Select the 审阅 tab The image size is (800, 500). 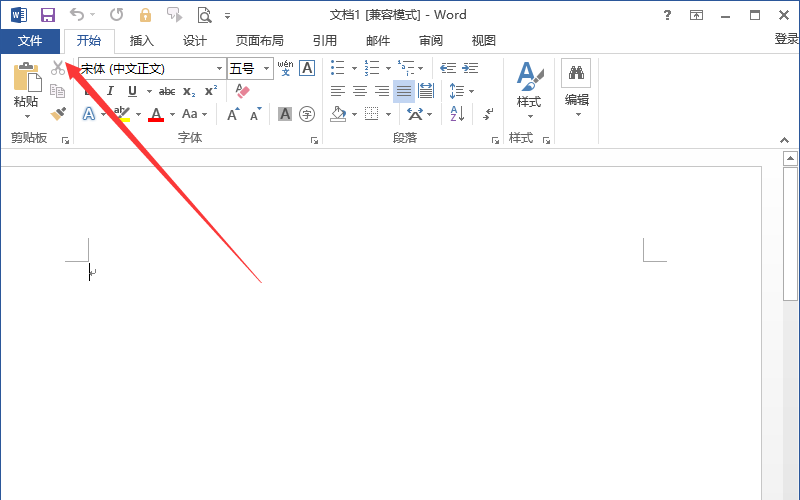pyautogui.click(x=431, y=41)
